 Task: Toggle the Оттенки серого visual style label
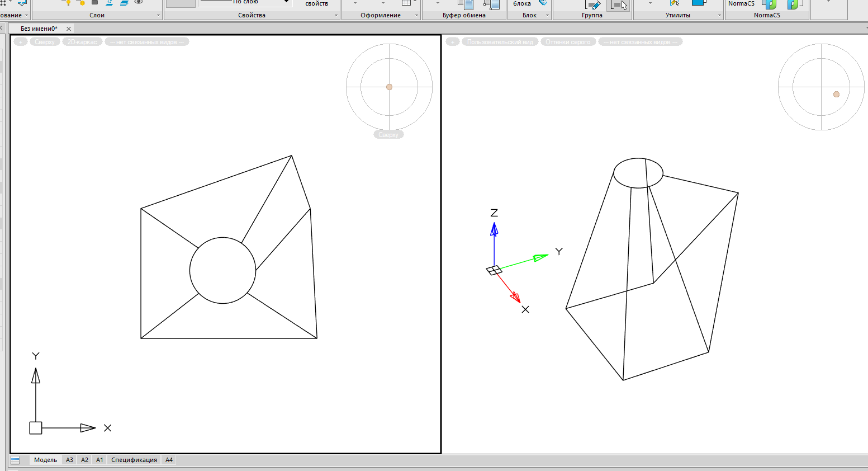[x=568, y=42]
